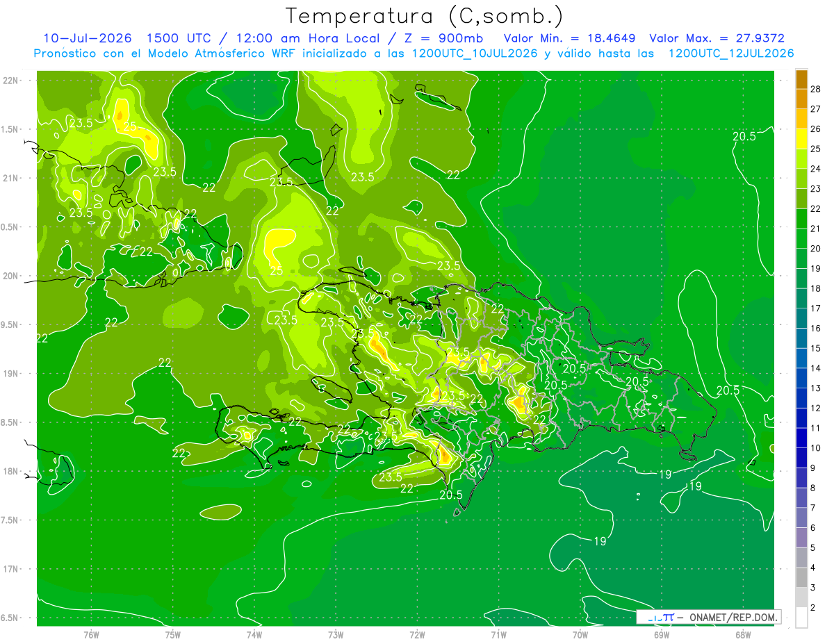
Task: Click the "28" label on color scale
Action: coord(817,89)
